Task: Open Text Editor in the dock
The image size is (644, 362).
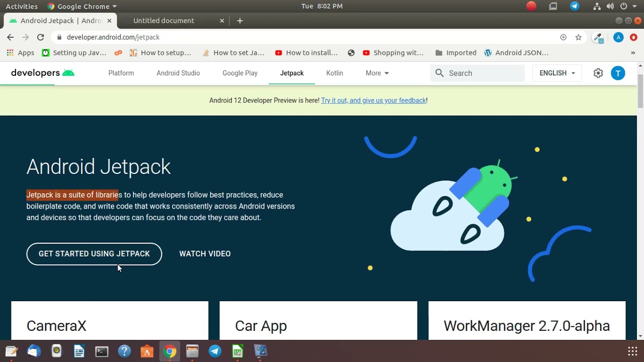Action: pyautogui.click(x=11, y=351)
